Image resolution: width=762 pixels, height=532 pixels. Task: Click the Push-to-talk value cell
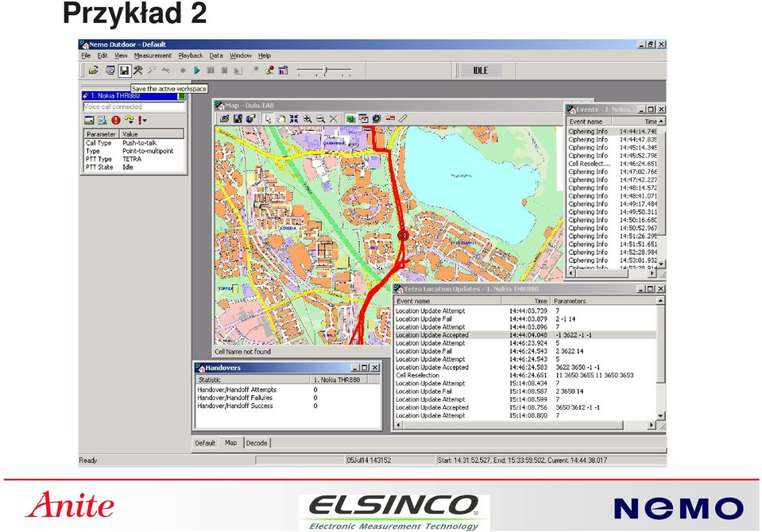pos(139,143)
